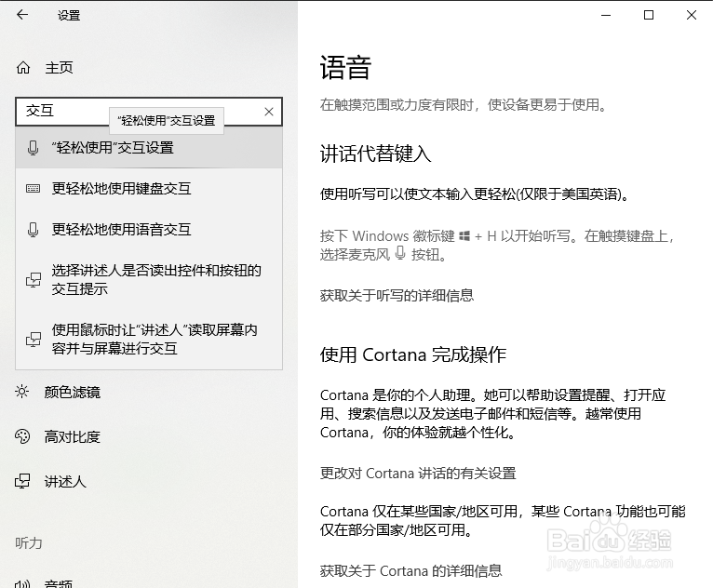
Task: Go back with the arrow icon
Action: (21, 15)
